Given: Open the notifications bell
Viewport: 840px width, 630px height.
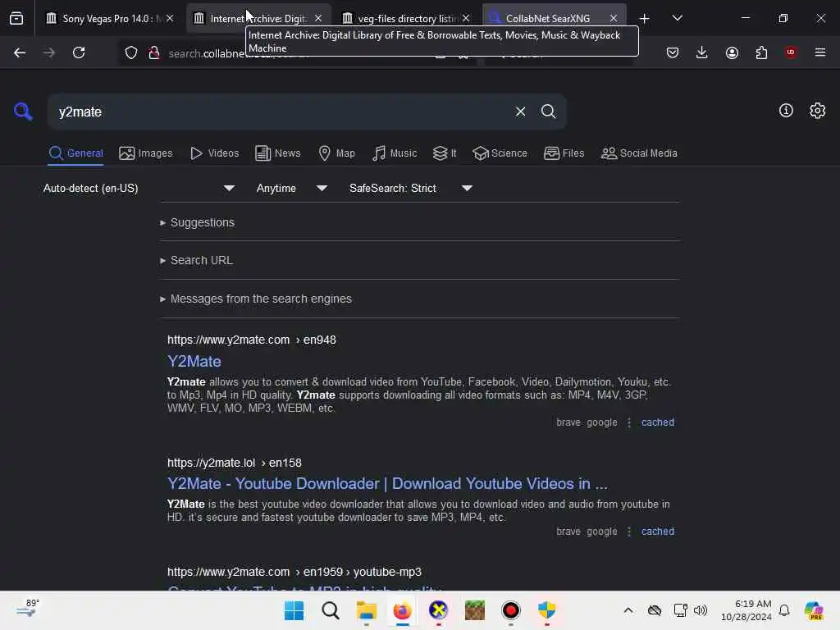Looking at the screenshot, I should 784,610.
